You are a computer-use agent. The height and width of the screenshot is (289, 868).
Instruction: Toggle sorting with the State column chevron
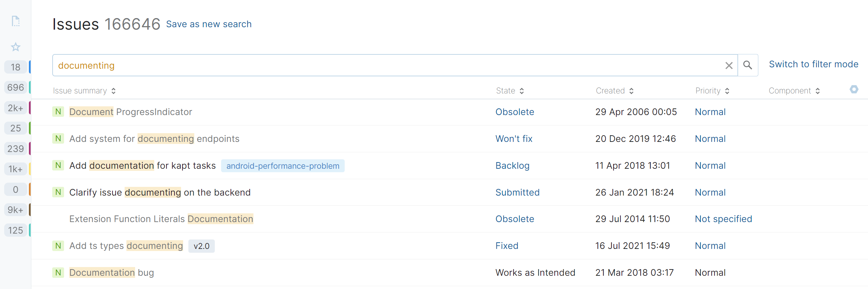click(x=522, y=91)
